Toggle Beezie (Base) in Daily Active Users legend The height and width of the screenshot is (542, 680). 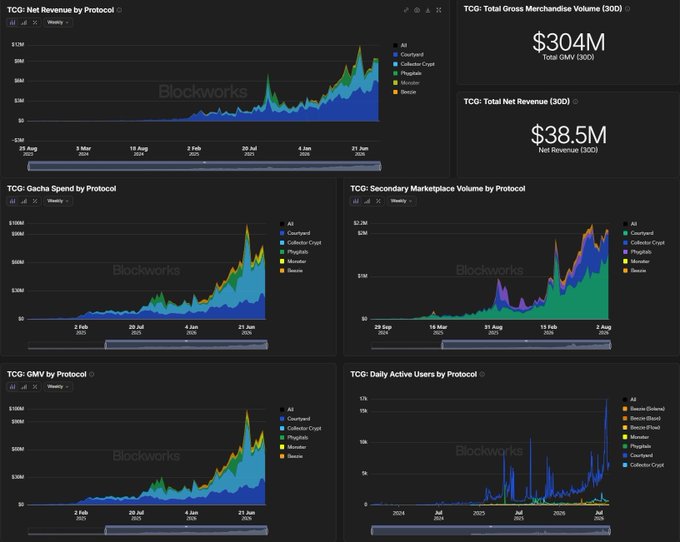642,418
